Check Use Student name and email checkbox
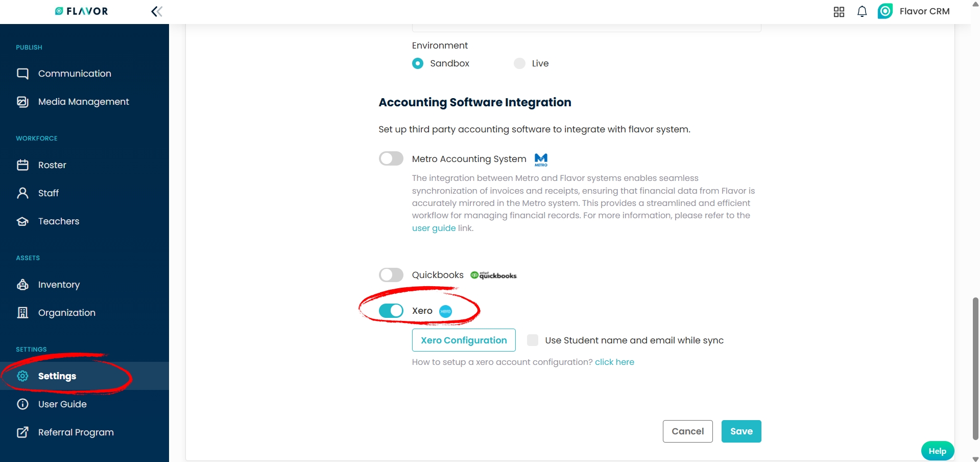Image resolution: width=980 pixels, height=462 pixels. [x=533, y=340]
